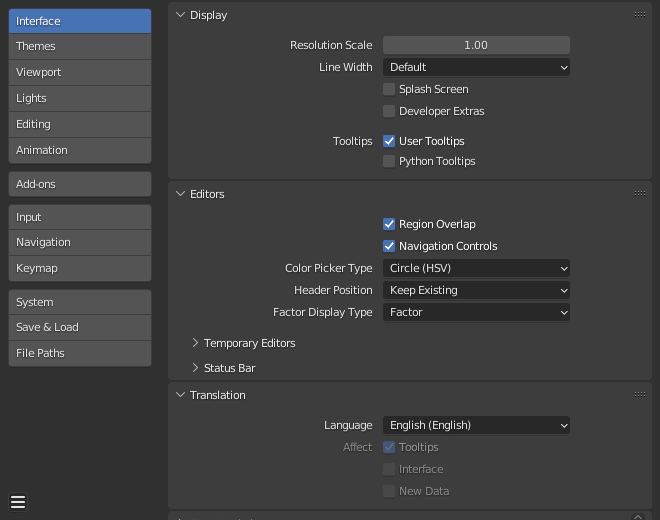Go to the Add-ons section
Viewport: 660px width, 520px height.
[80, 184]
